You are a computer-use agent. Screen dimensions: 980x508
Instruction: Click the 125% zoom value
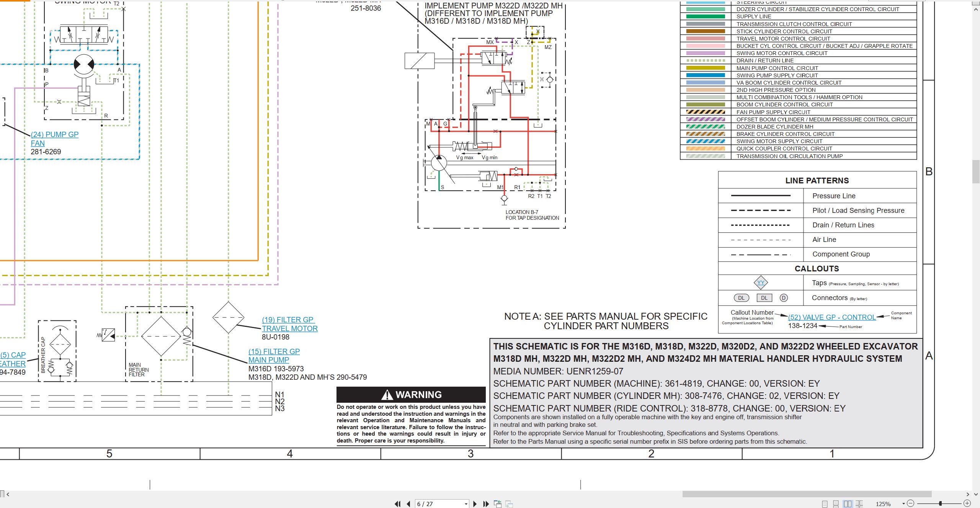click(883, 504)
